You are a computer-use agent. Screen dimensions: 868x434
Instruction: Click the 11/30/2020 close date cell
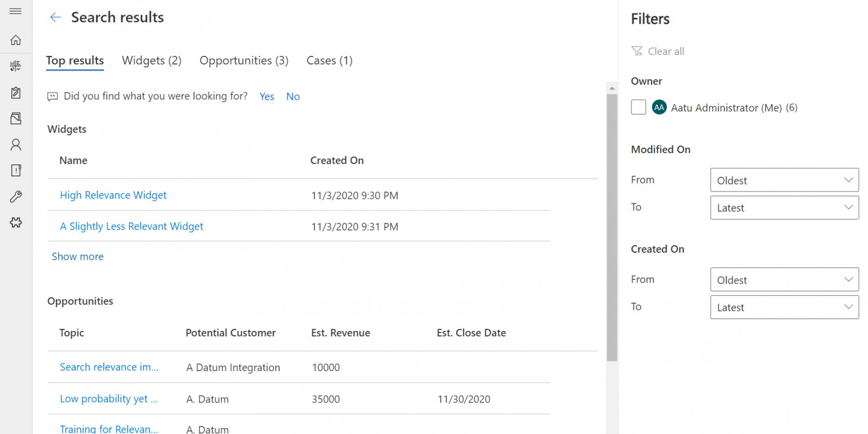[x=464, y=399]
